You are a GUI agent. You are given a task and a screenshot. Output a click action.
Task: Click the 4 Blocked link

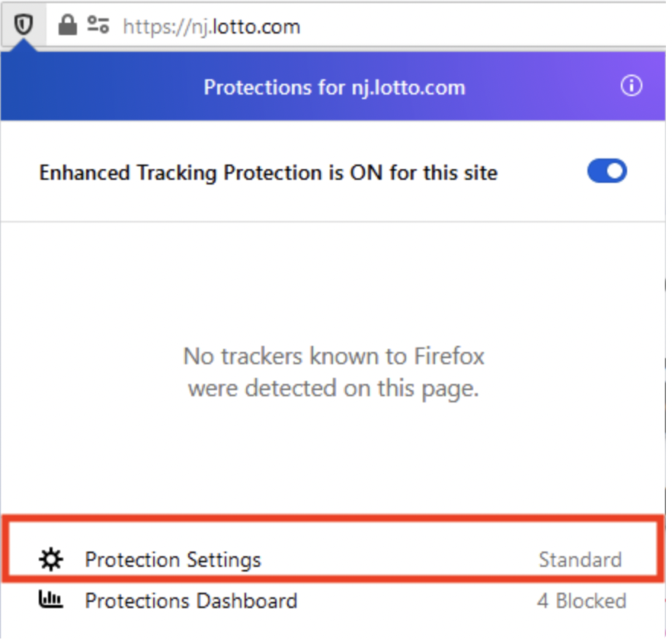coord(581,600)
